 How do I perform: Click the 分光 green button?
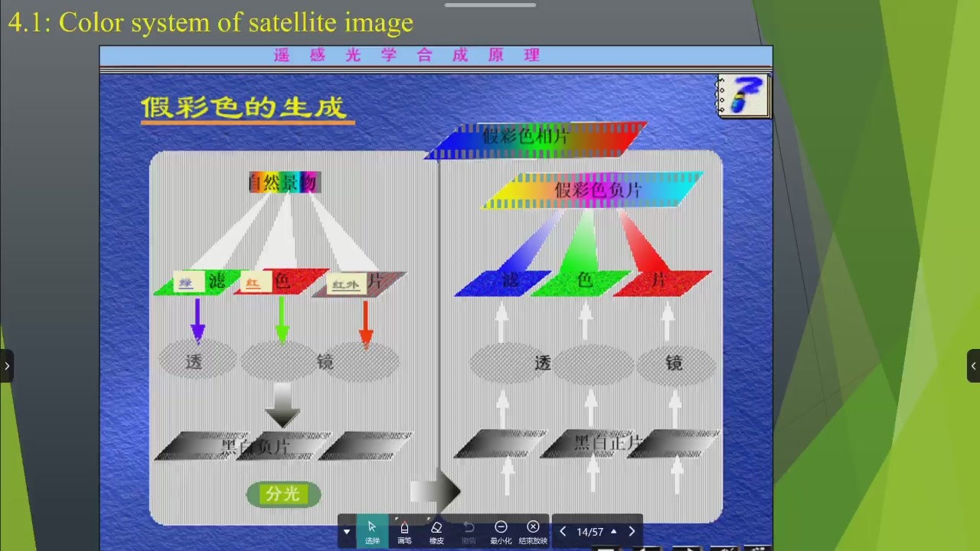click(283, 494)
